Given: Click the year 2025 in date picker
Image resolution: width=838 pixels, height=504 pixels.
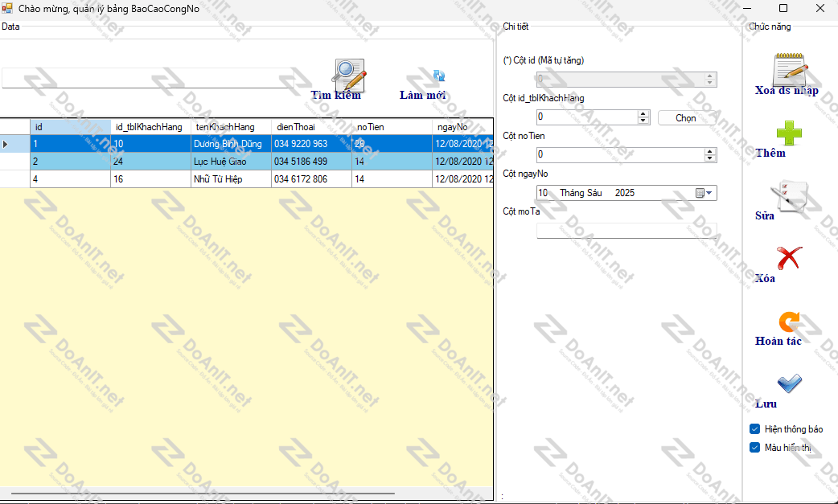Looking at the screenshot, I should click(x=625, y=193).
